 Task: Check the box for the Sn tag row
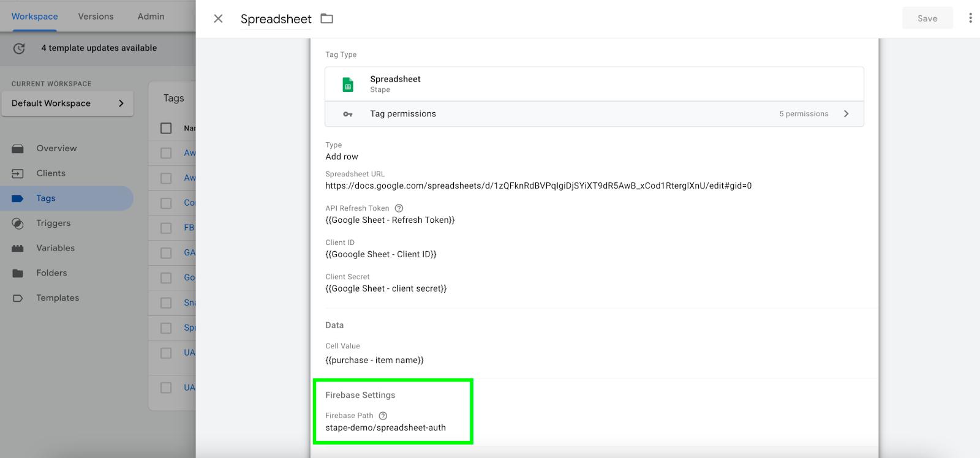click(x=166, y=303)
